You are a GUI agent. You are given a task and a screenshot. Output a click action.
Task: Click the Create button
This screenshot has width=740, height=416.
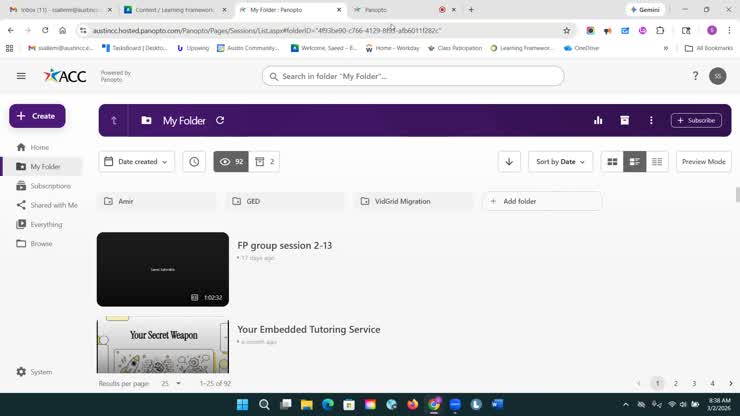pyautogui.click(x=37, y=116)
